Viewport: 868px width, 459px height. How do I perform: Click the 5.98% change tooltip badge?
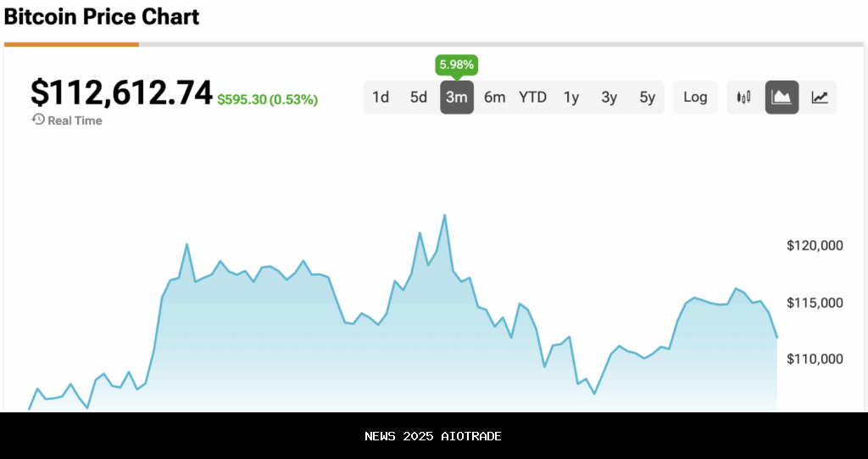(x=456, y=64)
